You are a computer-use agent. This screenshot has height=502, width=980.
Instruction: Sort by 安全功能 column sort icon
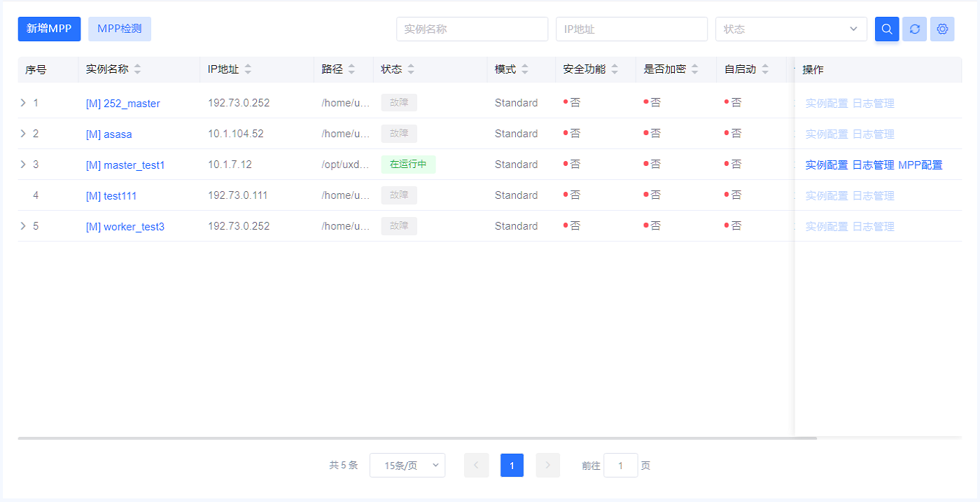tap(615, 69)
